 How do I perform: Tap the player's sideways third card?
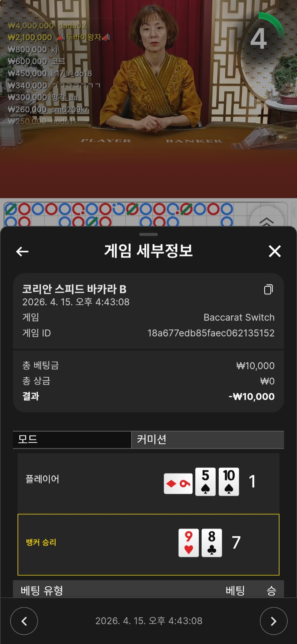(x=178, y=484)
